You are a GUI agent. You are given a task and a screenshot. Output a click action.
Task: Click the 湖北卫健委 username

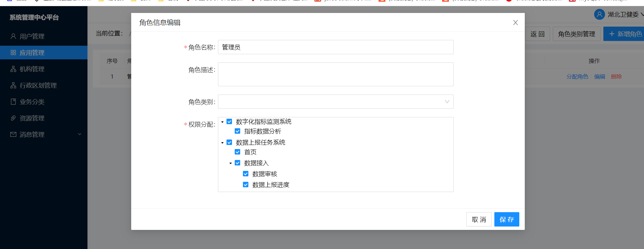[623, 14]
